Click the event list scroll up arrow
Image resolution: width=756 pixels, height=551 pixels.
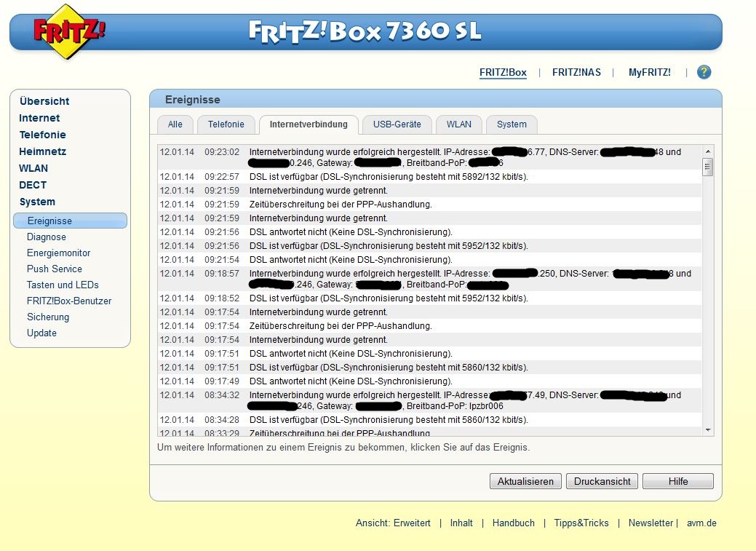pos(708,151)
